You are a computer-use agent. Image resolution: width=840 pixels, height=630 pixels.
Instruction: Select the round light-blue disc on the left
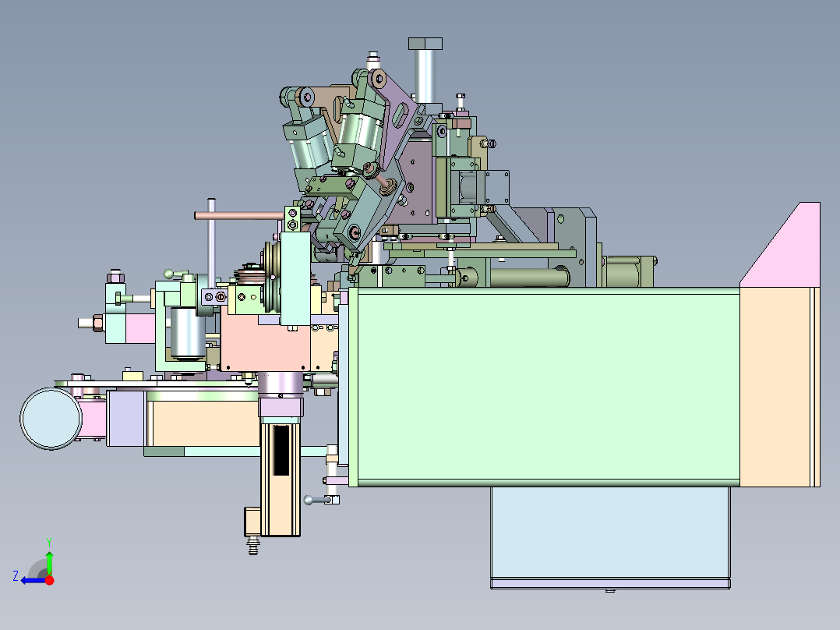tap(51, 419)
